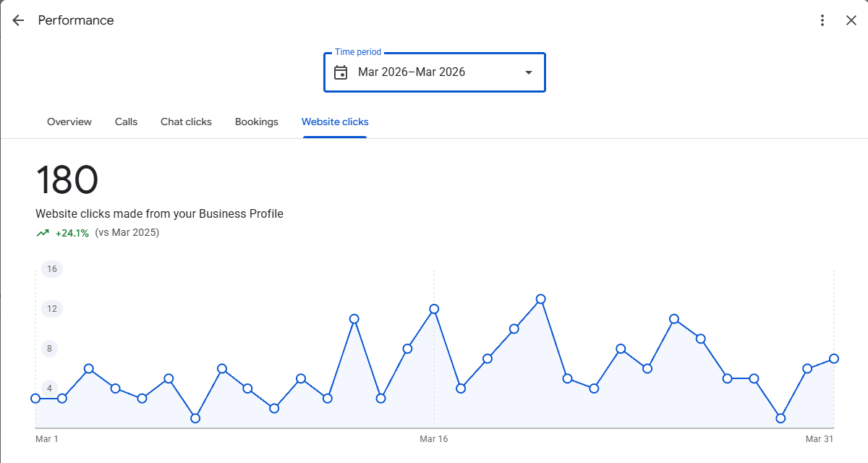Click the 180 total clicks number
Screen dimensions: 868x463
pos(67,179)
